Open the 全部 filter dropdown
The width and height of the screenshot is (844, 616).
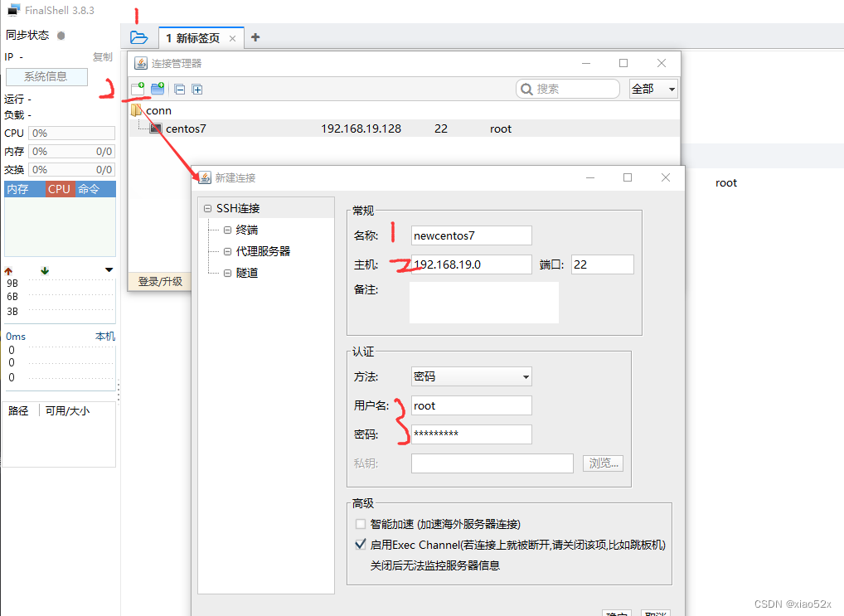pos(653,88)
